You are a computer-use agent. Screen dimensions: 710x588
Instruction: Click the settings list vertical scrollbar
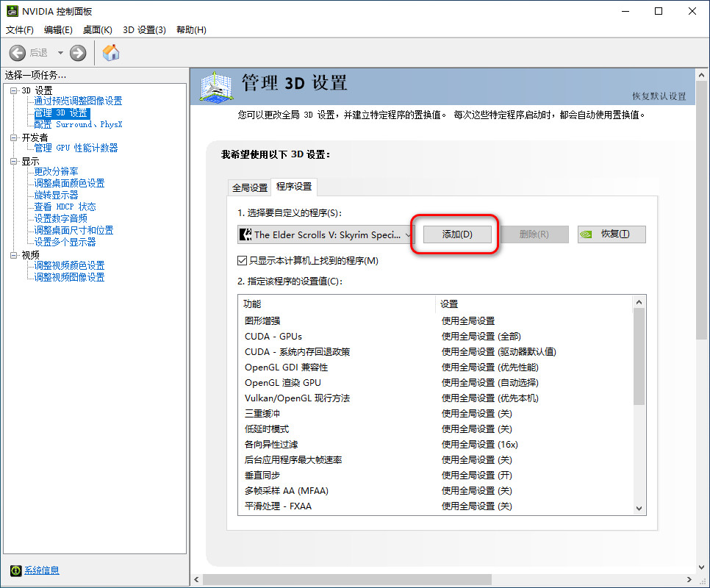point(639,353)
